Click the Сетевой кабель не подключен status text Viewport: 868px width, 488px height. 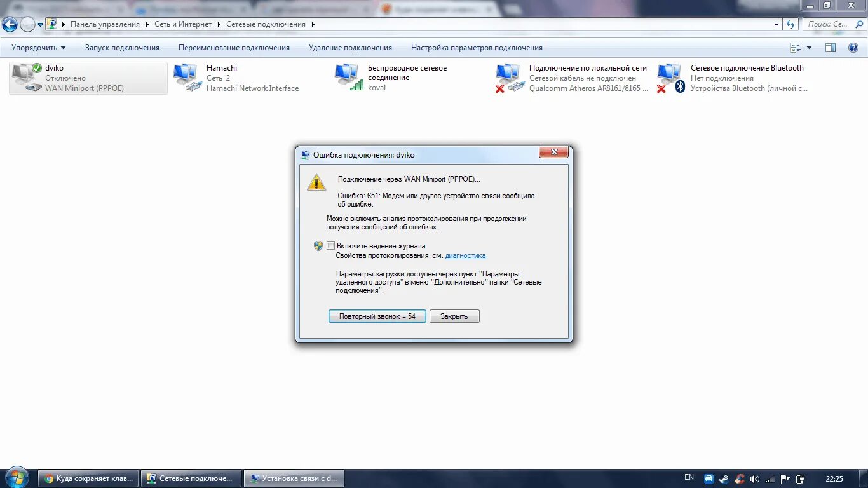coord(583,78)
